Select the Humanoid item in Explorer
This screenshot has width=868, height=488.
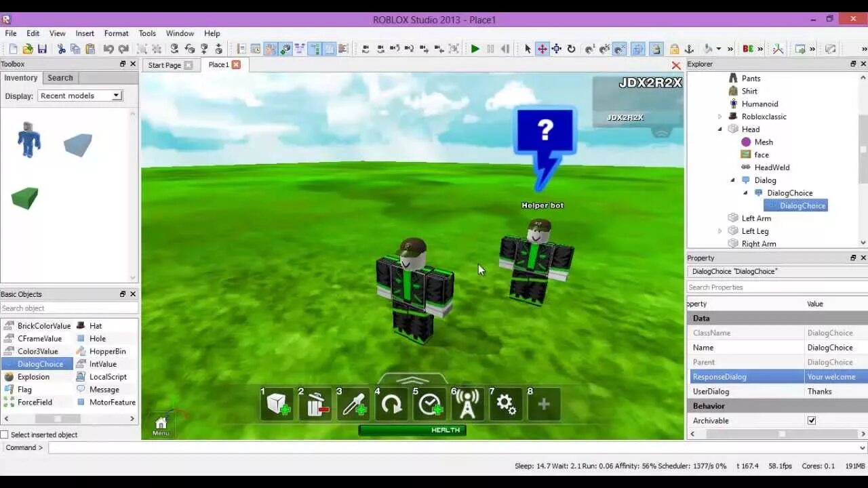tap(759, 104)
